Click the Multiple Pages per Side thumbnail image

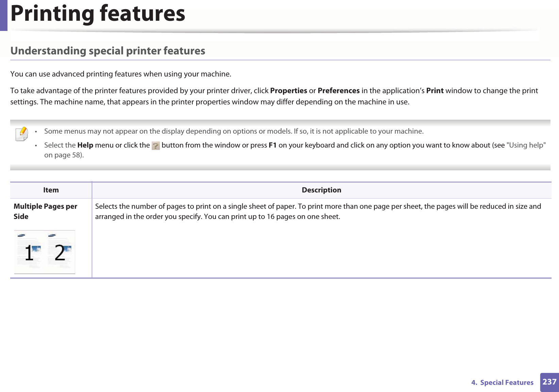(45, 252)
